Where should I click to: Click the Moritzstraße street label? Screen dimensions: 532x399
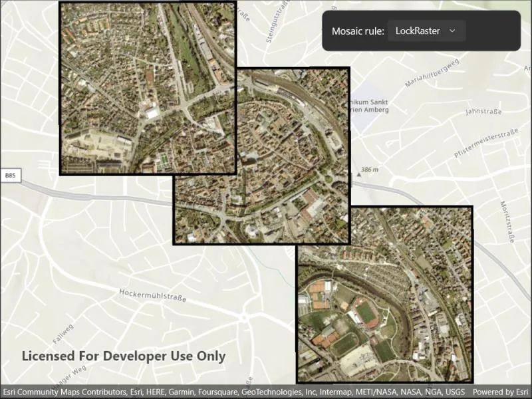(507, 222)
